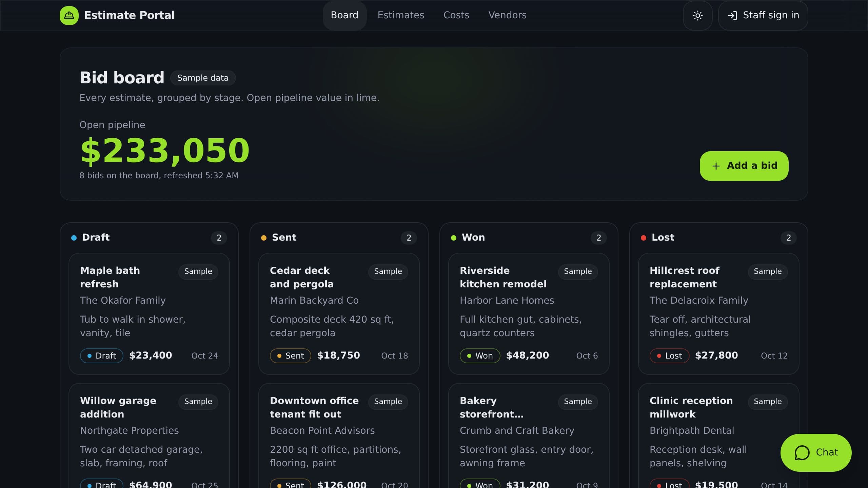Click the Estimate Portal title text
Image resolution: width=868 pixels, height=488 pixels.
click(x=130, y=15)
